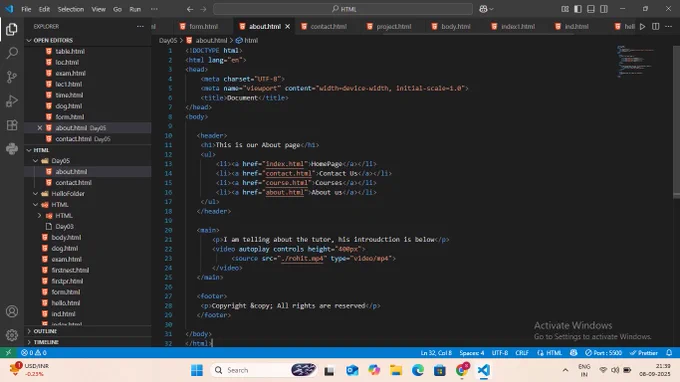Switch to the project.html tab
680x382 pixels.
point(393,26)
